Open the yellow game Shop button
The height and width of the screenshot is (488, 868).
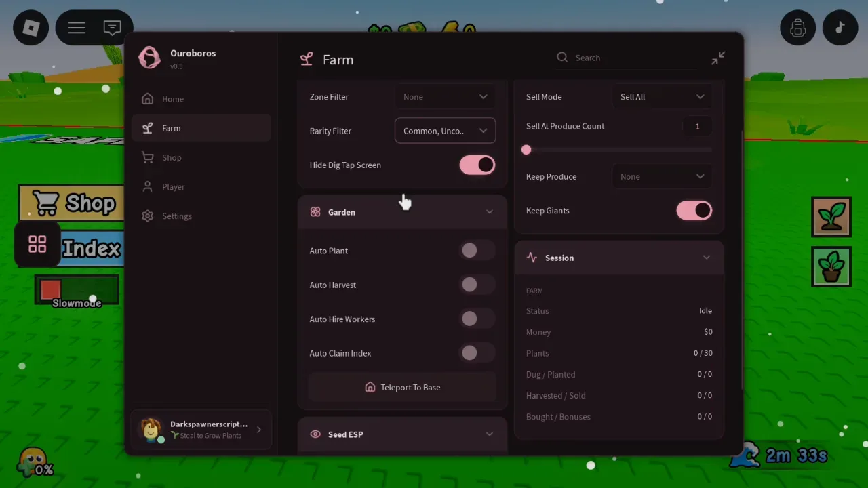72,203
